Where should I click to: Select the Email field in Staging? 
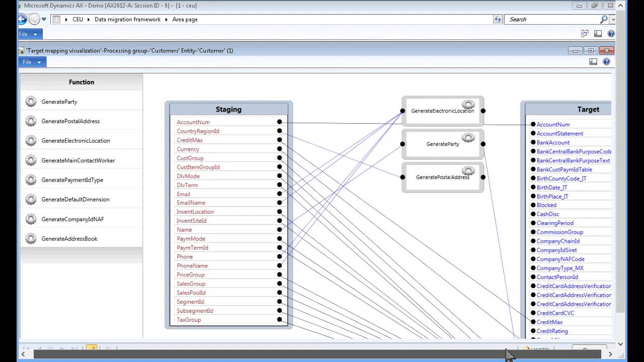point(183,194)
